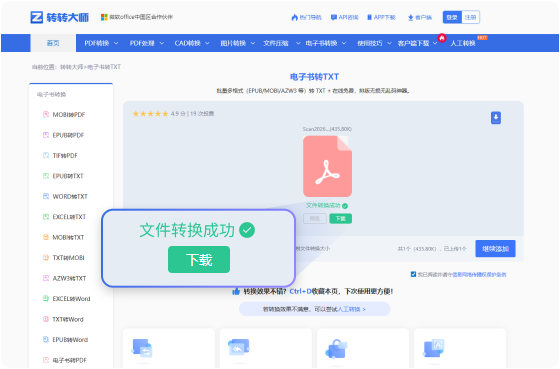The image size is (560, 369).
Task: Click the 转转大师 logo
Action: click(x=60, y=17)
